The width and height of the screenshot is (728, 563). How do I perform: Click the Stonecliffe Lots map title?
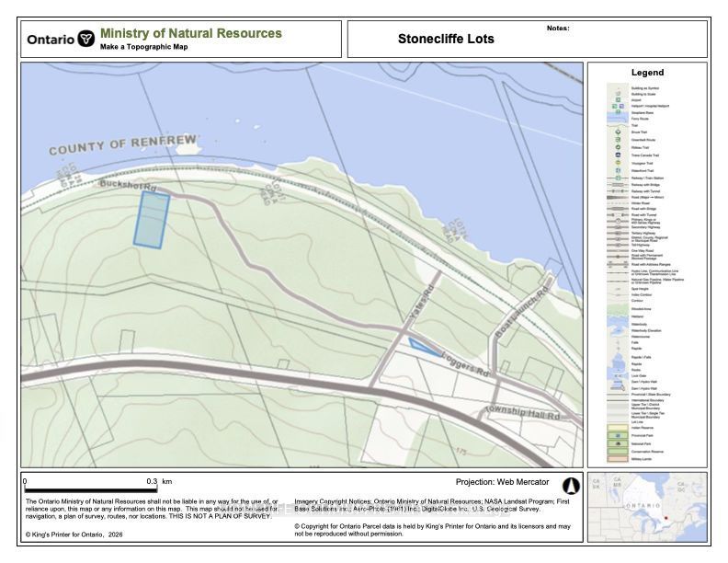(x=446, y=39)
